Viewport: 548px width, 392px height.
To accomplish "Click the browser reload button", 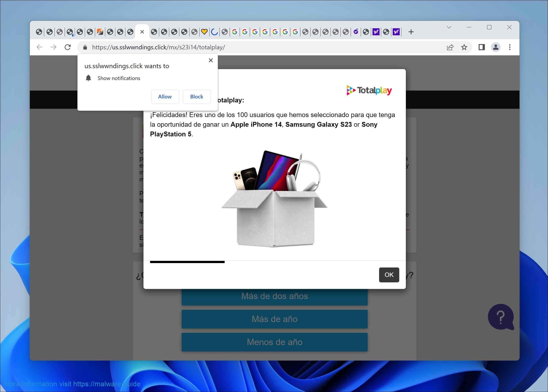I will click(x=68, y=47).
